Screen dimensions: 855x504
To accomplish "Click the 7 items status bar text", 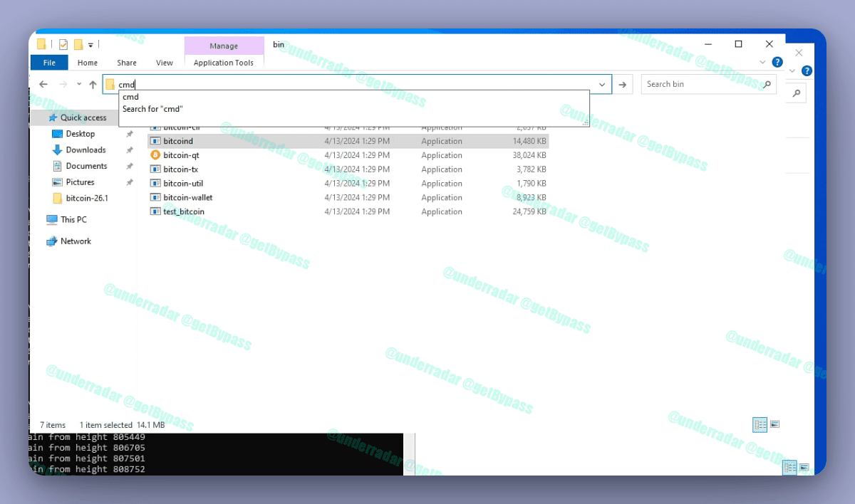I will (53, 425).
